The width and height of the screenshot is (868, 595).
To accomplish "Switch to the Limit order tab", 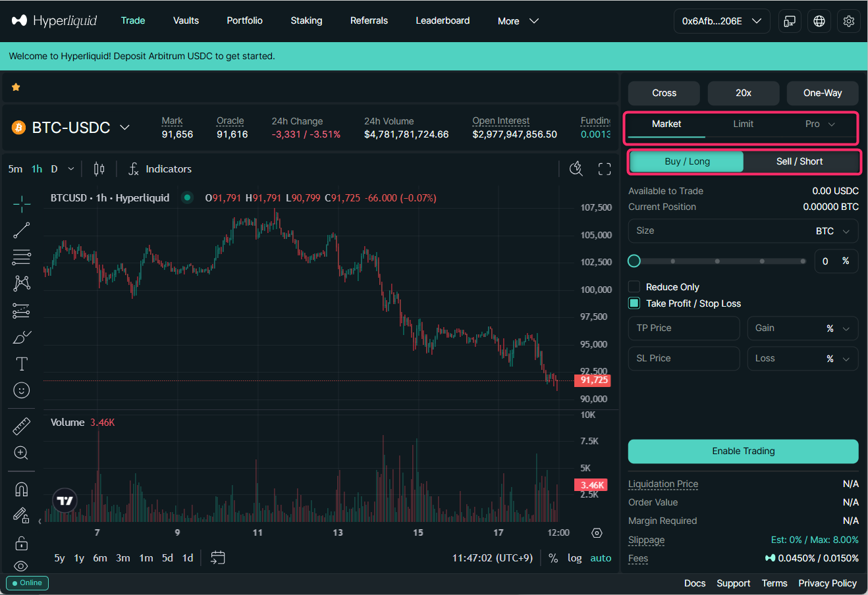I will coord(743,124).
